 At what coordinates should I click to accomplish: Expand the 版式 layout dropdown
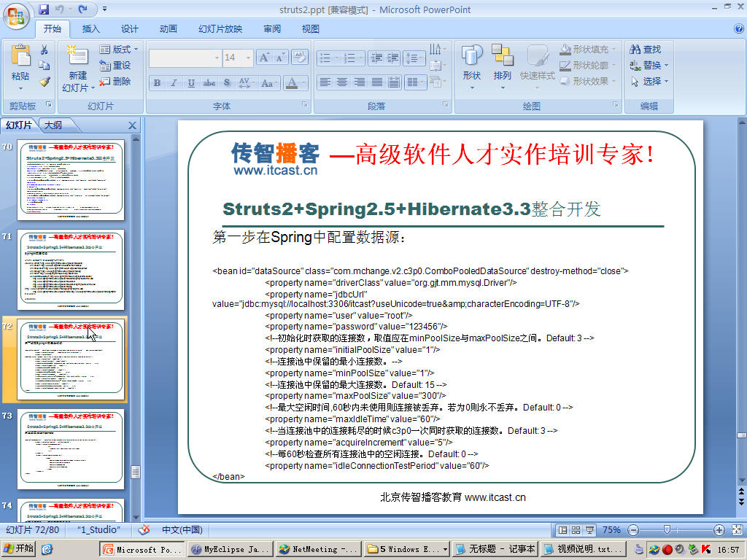coord(136,49)
